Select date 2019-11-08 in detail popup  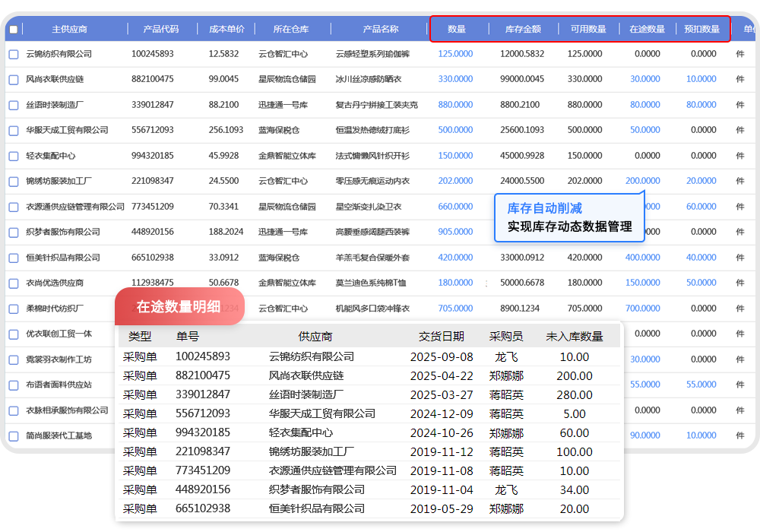[442, 471]
